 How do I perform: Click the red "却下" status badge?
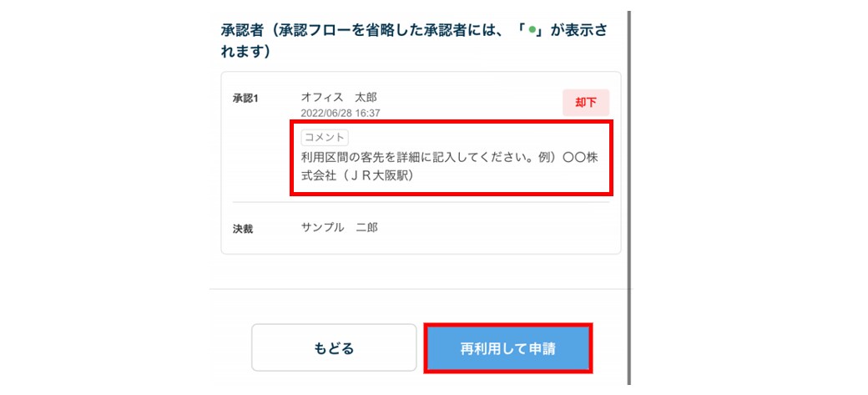click(x=585, y=102)
